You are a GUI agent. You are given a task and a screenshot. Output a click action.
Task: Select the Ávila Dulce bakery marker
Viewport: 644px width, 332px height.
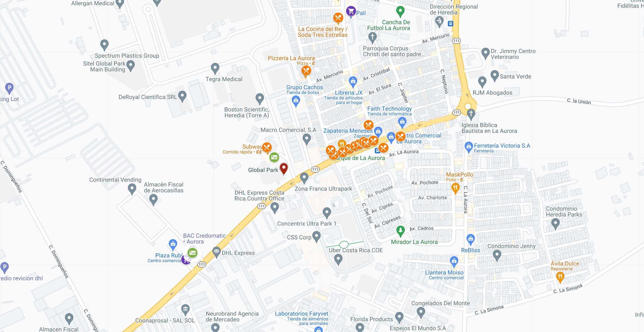(560, 277)
